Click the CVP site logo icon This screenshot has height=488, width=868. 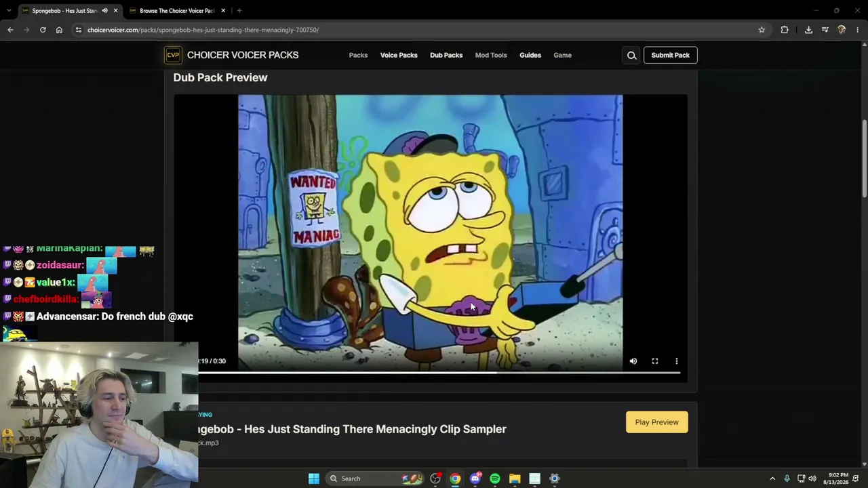pyautogui.click(x=173, y=55)
